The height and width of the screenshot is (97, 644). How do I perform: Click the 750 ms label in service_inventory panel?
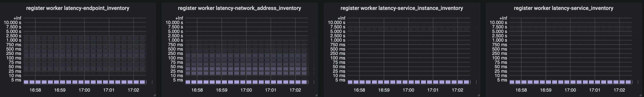coord(500,45)
